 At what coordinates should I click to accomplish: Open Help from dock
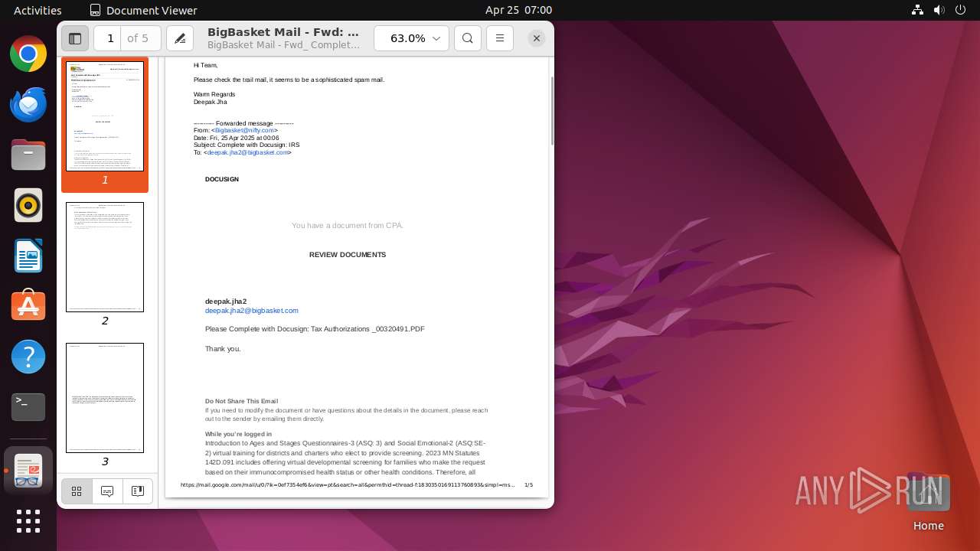coord(28,357)
